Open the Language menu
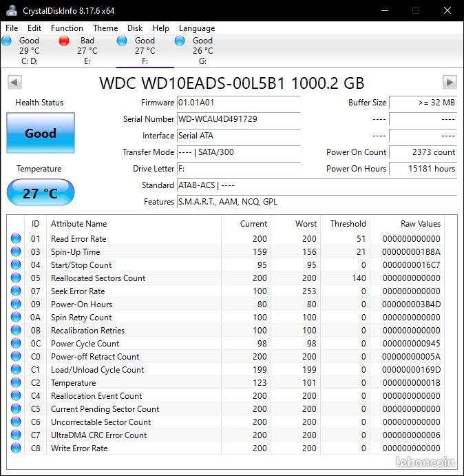This screenshot has height=476, width=464. point(197,28)
